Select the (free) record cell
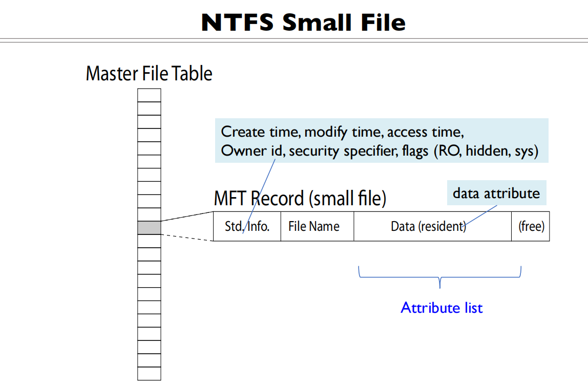Image resolution: width=588 pixels, height=388 pixels. pos(531,226)
